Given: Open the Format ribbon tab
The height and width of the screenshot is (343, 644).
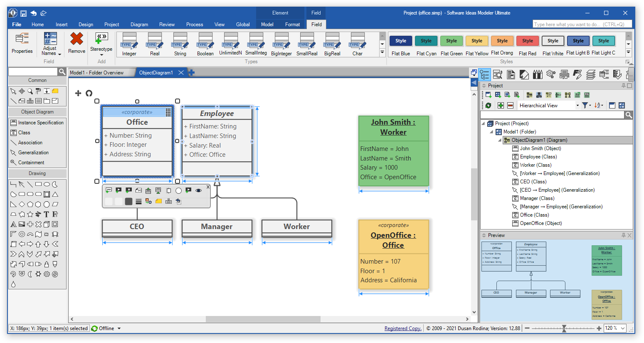Looking at the screenshot, I should [292, 25].
